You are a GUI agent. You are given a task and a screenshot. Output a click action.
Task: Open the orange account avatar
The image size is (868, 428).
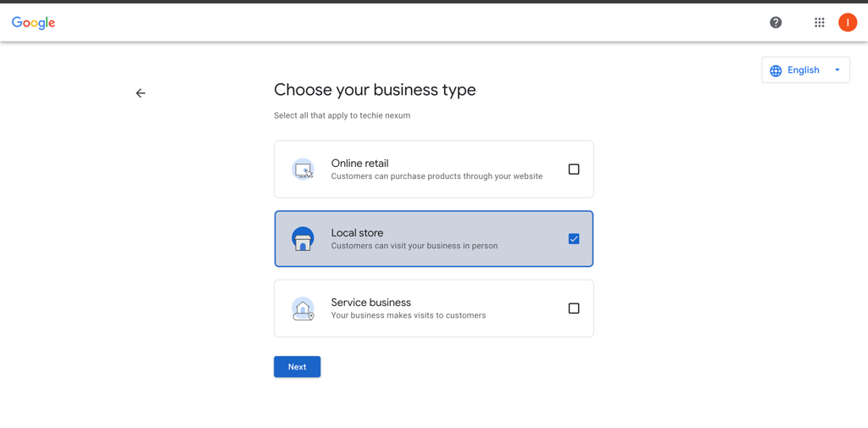[x=848, y=23]
